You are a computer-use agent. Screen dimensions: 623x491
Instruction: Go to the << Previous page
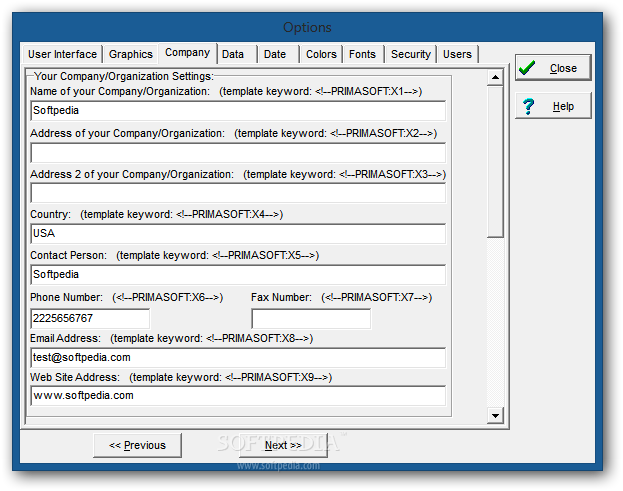click(x=137, y=445)
